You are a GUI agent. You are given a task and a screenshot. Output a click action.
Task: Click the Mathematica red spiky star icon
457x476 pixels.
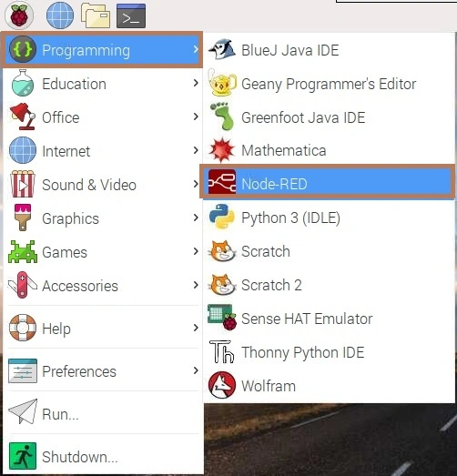point(222,150)
